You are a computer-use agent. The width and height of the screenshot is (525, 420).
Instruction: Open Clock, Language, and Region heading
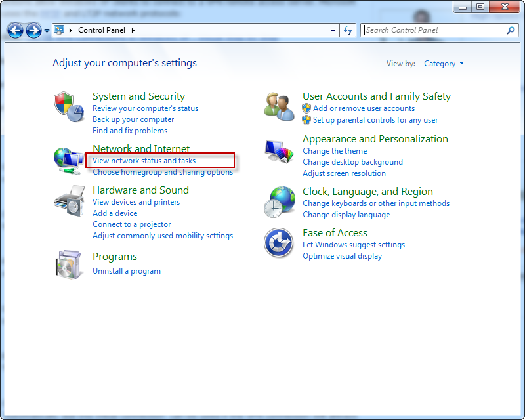367,192
